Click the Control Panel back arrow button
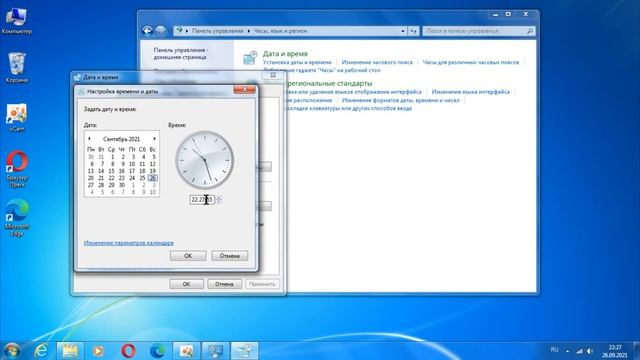 148,31
